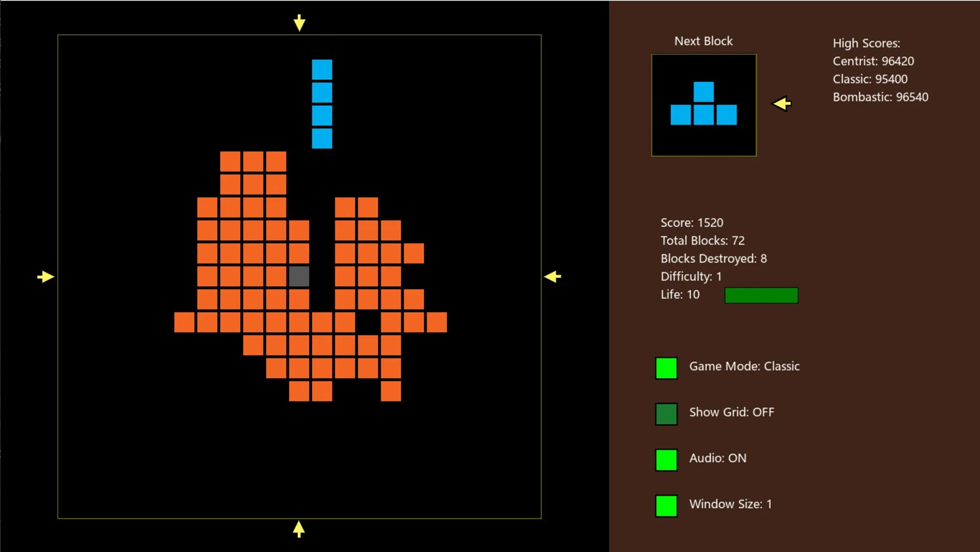This screenshot has width=980, height=552.
Task: Click the yellow left arrow at board's right edge
Action: (552, 277)
